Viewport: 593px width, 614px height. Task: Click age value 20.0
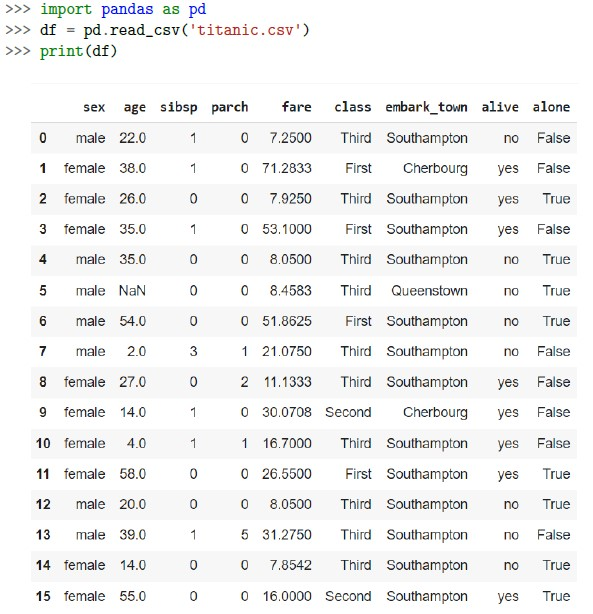point(132,504)
